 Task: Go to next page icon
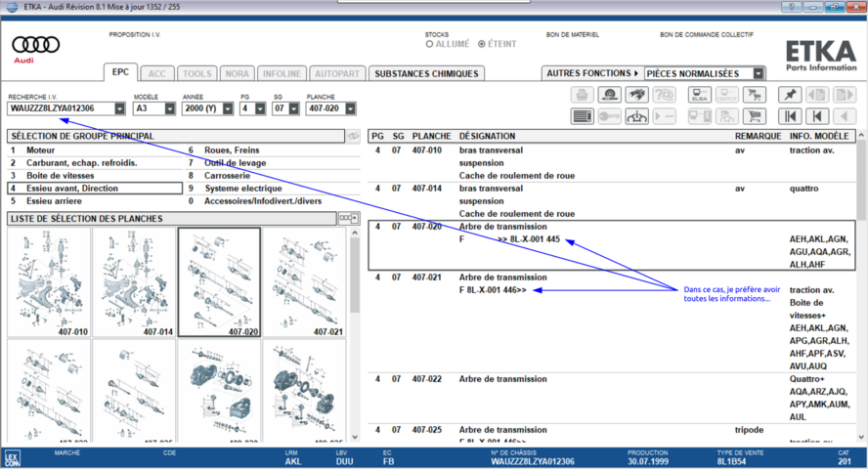pos(845,95)
